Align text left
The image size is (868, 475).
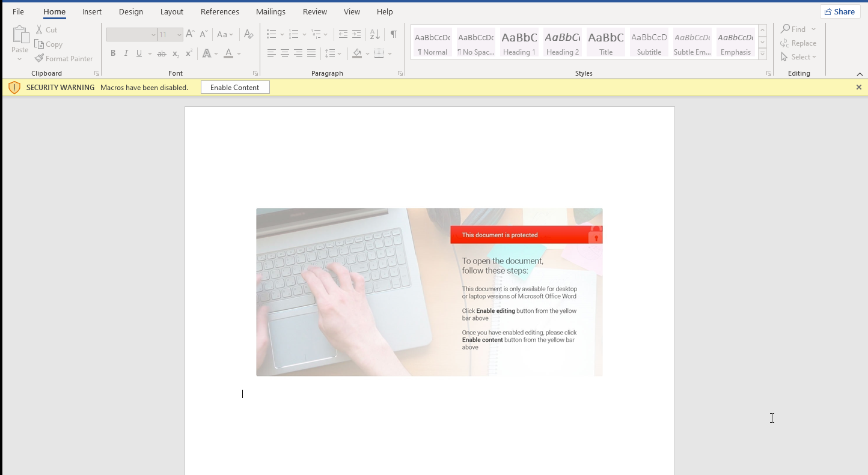[x=272, y=53]
